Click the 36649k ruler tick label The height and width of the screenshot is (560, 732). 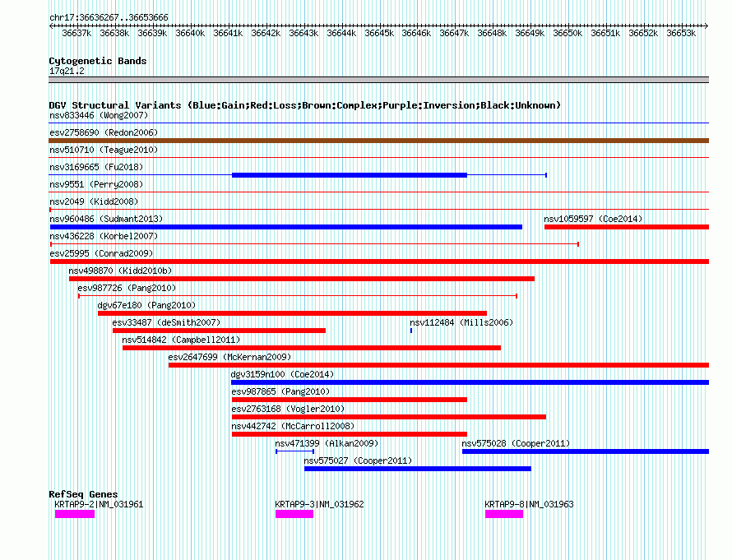click(x=530, y=33)
